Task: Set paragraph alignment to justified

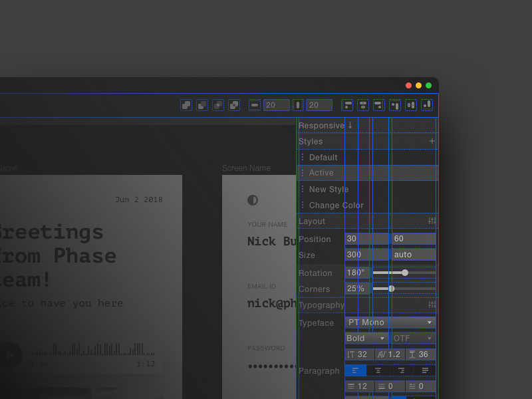Action: click(x=425, y=370)
